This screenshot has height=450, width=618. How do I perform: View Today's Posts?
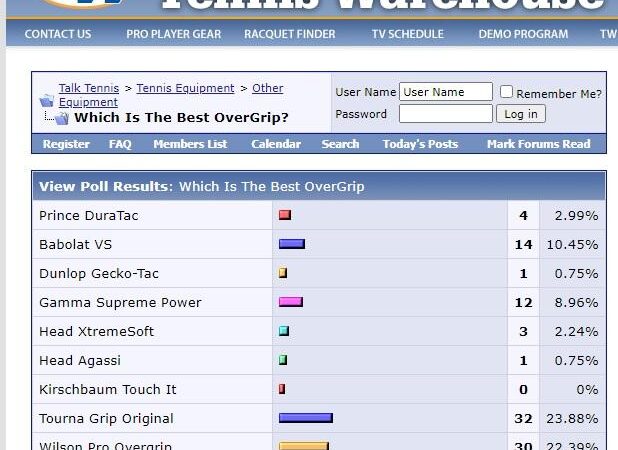[420, 144]
